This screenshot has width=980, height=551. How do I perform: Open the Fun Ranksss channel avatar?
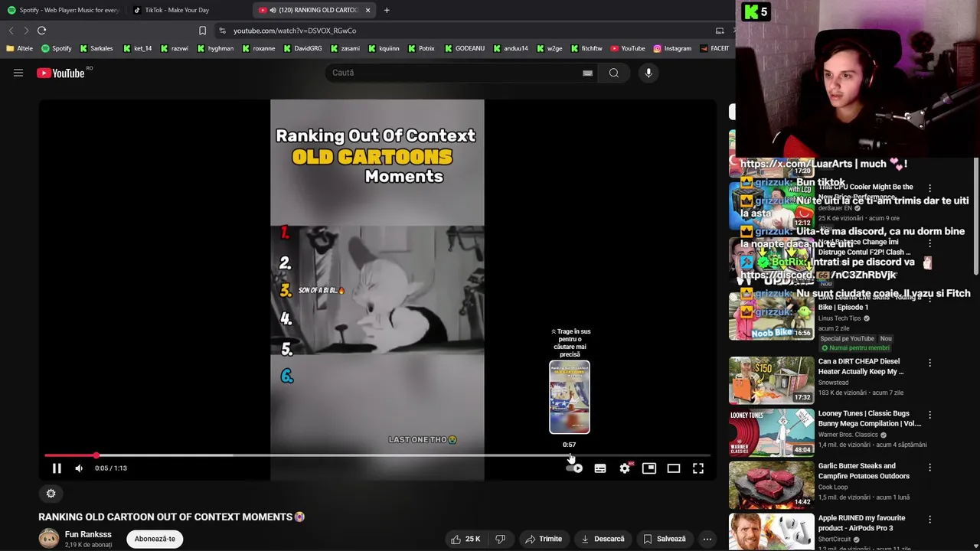49,539
